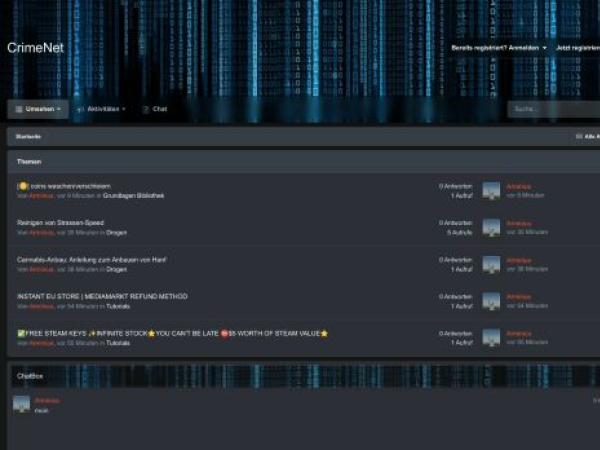Click the last-poster name in the Strassen-Speed row

coord(518,223)
